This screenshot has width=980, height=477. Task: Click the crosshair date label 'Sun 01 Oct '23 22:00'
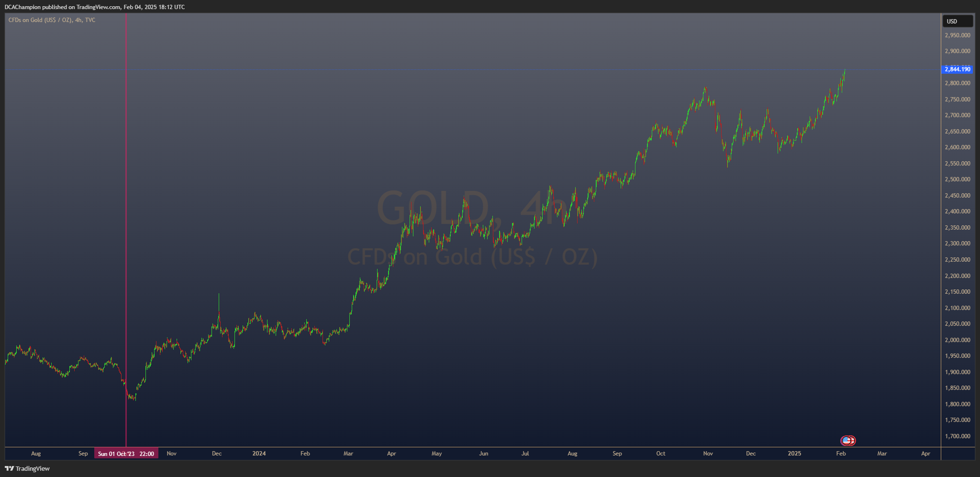click(x=126, y=454)
